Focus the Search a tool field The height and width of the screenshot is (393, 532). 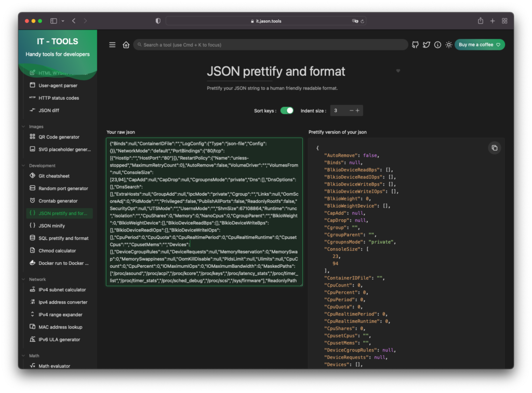click(x=271, y=45)
